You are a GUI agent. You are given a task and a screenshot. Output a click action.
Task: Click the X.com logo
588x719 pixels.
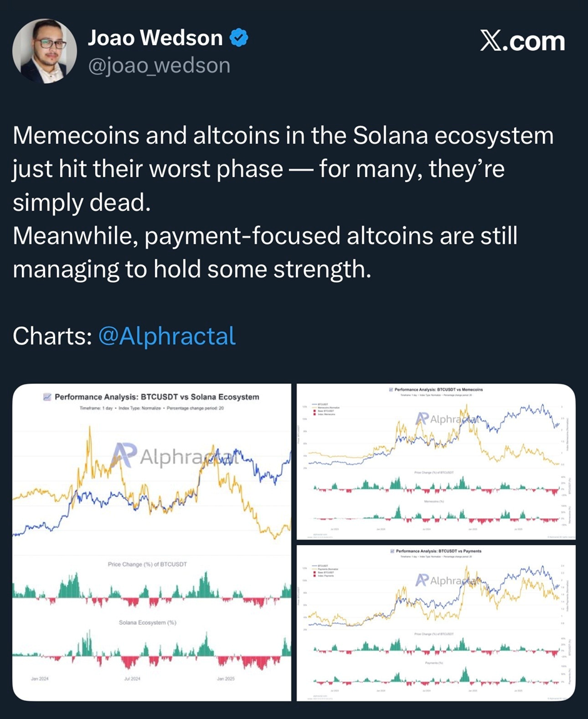pyautogui.click(x=522, y=41)
